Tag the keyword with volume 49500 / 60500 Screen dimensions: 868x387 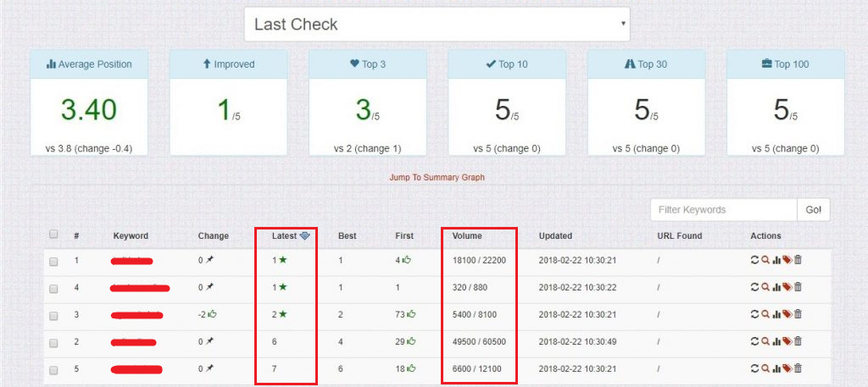coord(787,341)
